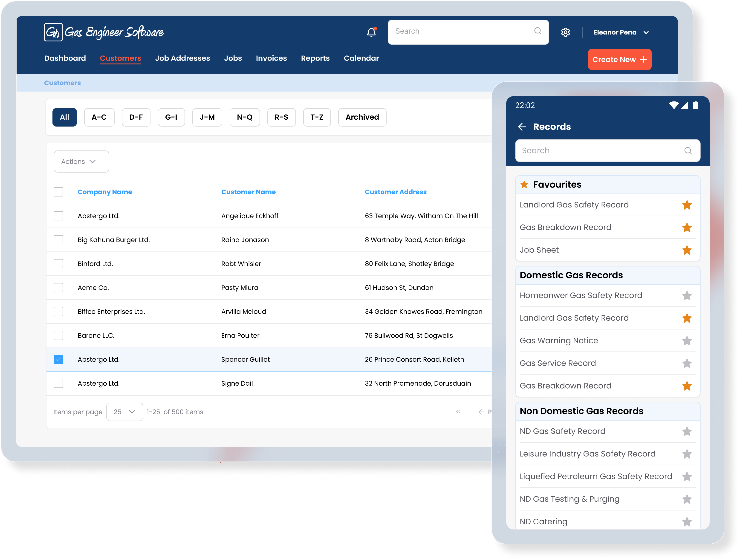Navigate to the Jobs menu tab
Screen dimensions: 740x560
coord(234,58)
